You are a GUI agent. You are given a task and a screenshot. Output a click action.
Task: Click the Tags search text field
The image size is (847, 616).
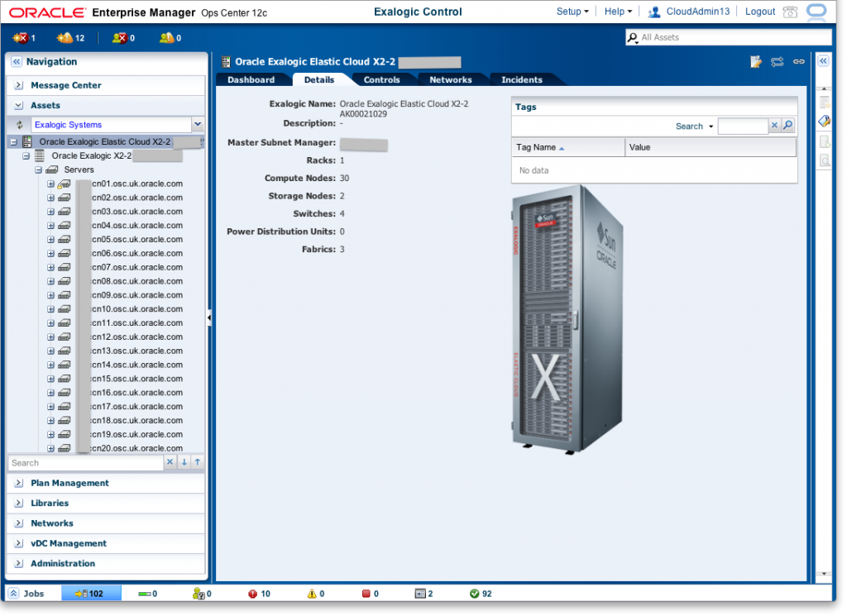coord(743,126)
